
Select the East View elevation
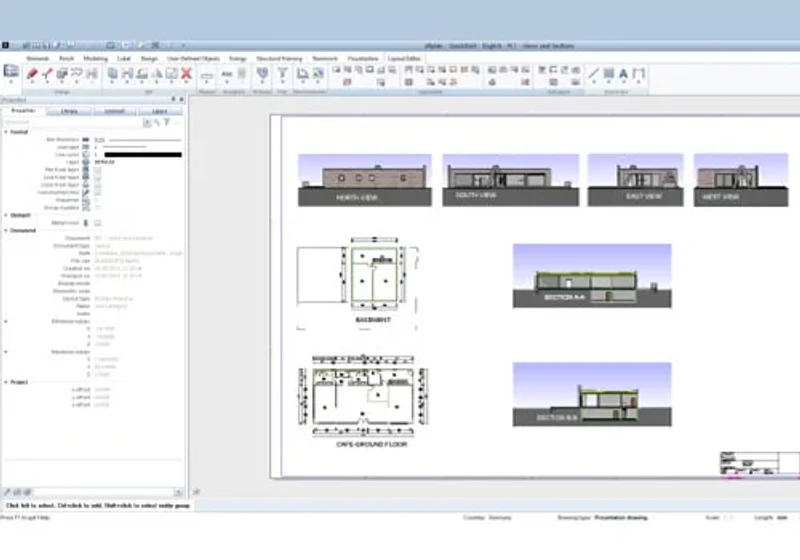pos(636,180)
